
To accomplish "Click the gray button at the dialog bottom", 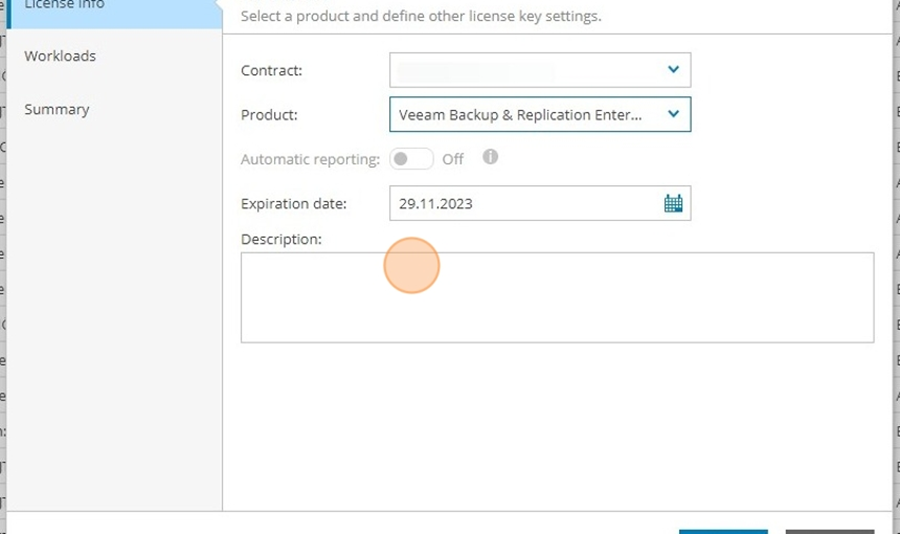I will tap(830, 532).
